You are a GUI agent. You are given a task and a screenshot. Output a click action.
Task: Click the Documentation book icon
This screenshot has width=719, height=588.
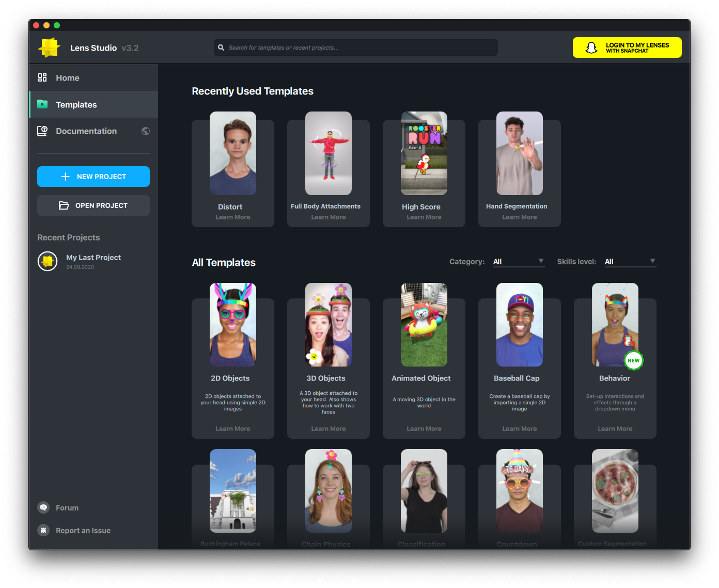point(42,131)
